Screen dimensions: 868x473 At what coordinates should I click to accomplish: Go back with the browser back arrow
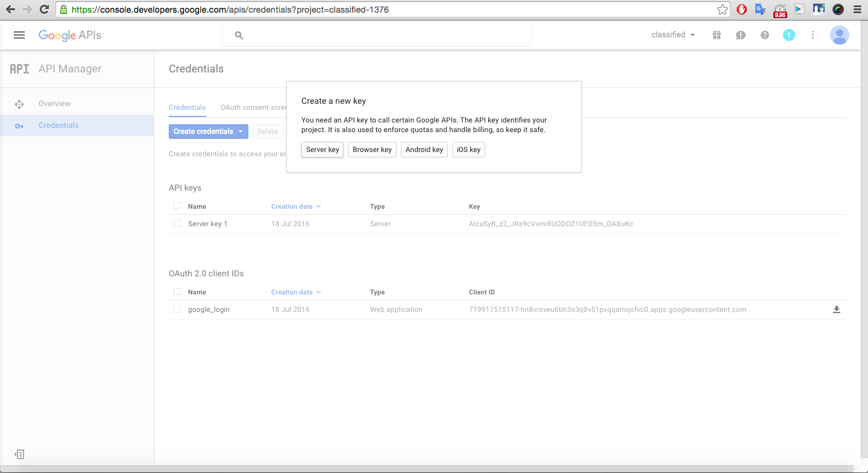(x=10, y=9)
